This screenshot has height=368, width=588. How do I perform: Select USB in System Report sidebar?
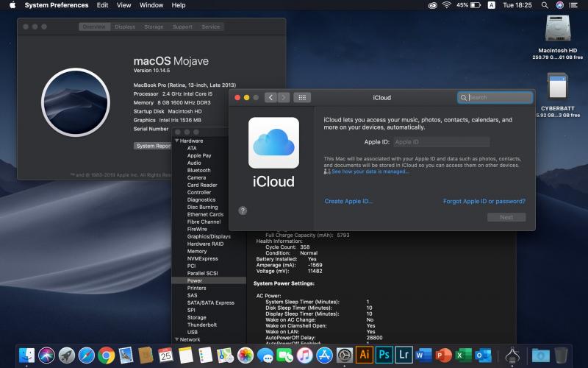click(x=193, y=332)
